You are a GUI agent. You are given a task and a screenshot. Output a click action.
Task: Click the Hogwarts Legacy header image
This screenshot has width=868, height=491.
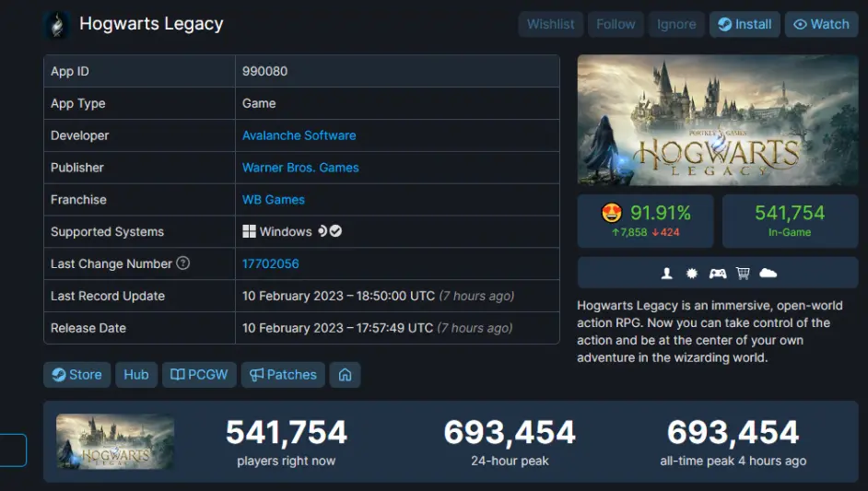pos(718,120)
